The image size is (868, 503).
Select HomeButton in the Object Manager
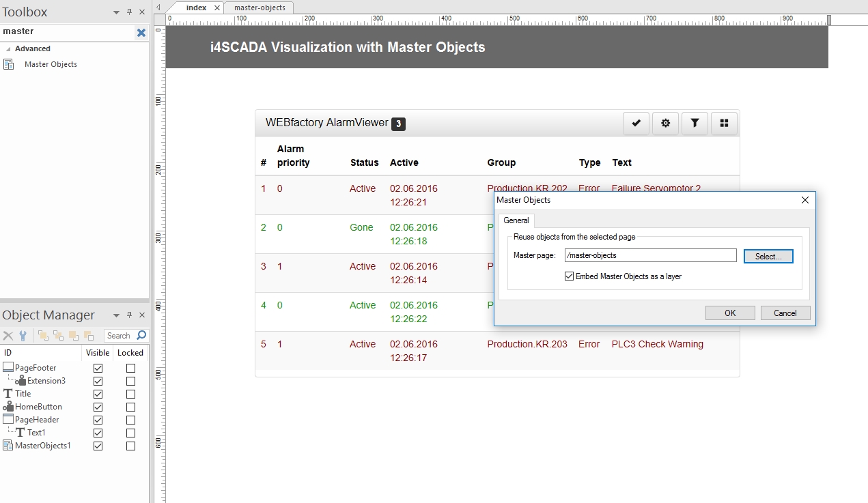[x=38, y=407]
